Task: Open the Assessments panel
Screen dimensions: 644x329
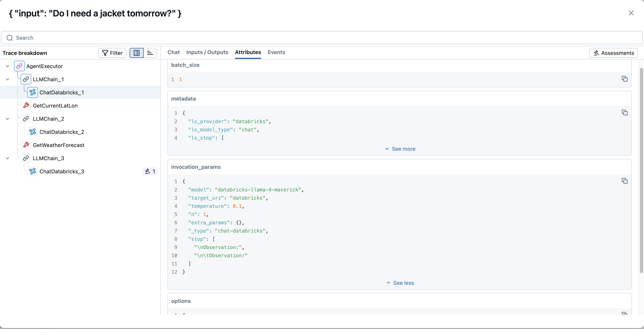Action: [614, 53]
